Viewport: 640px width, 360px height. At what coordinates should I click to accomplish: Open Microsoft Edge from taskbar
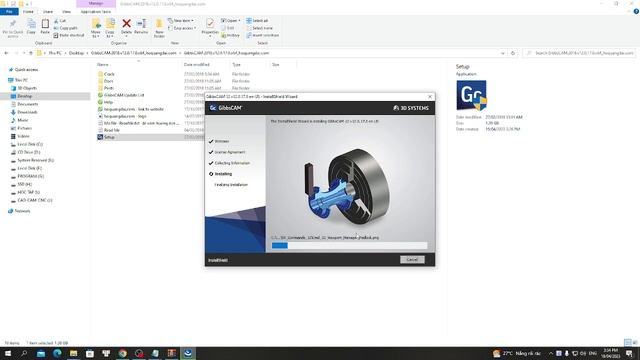click(57, 353)
